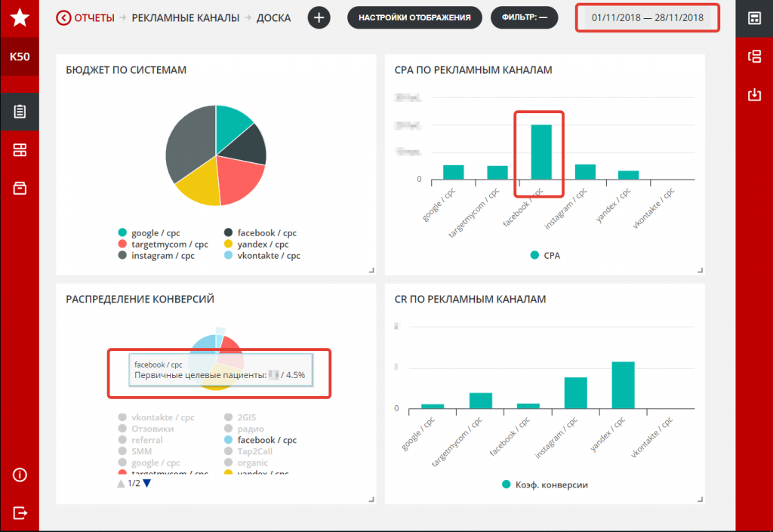Click the resize handle of РАСПРЕДЕЛЕНИЕ КОНВЕРСИЙ widget
The image size is (773, 532).
tap(371, 500)
